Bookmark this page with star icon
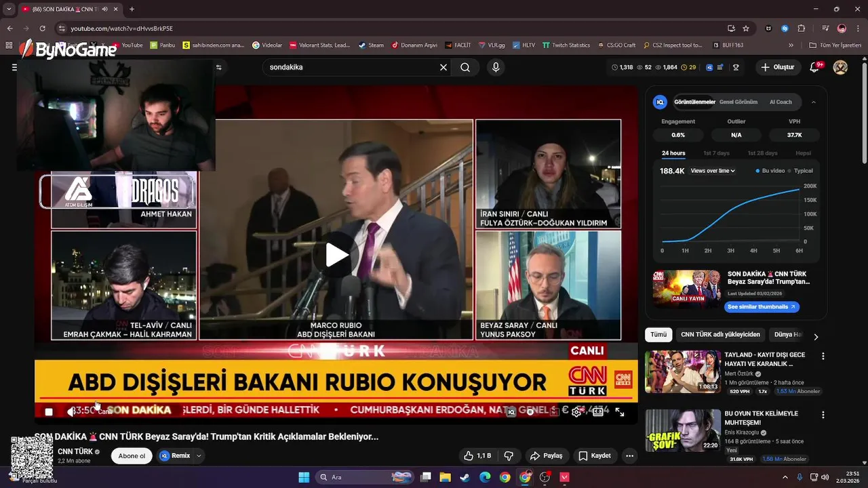This screenshot has height=488, width=868. [x=746, y=28]
